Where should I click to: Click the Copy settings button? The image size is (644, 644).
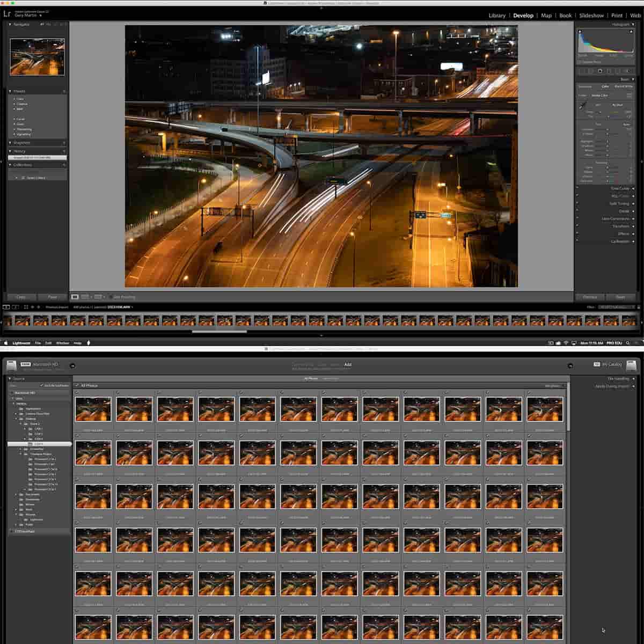20,297
